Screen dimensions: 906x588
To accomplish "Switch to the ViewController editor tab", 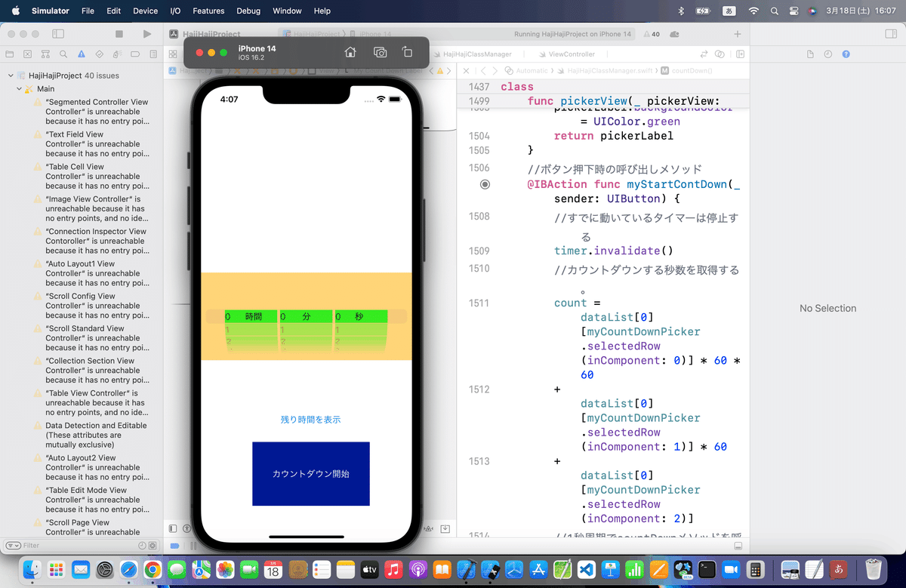I will tap(566, 54).
